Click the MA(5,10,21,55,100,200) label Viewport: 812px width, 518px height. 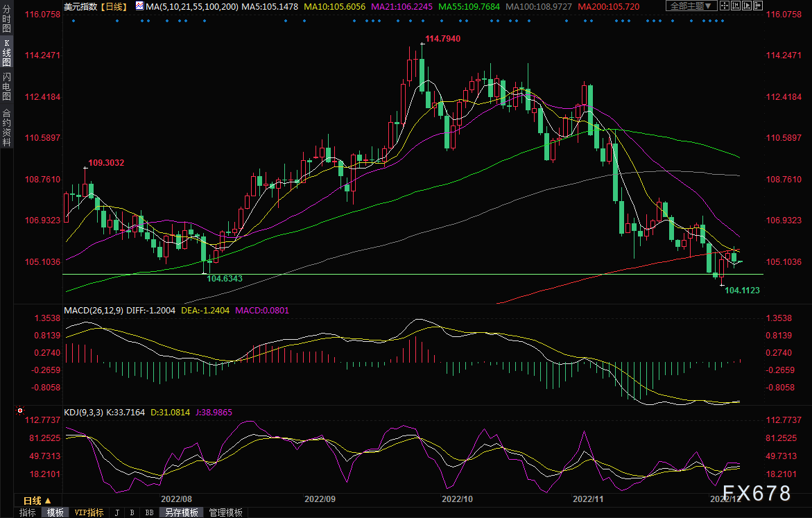tap(191, 7)
